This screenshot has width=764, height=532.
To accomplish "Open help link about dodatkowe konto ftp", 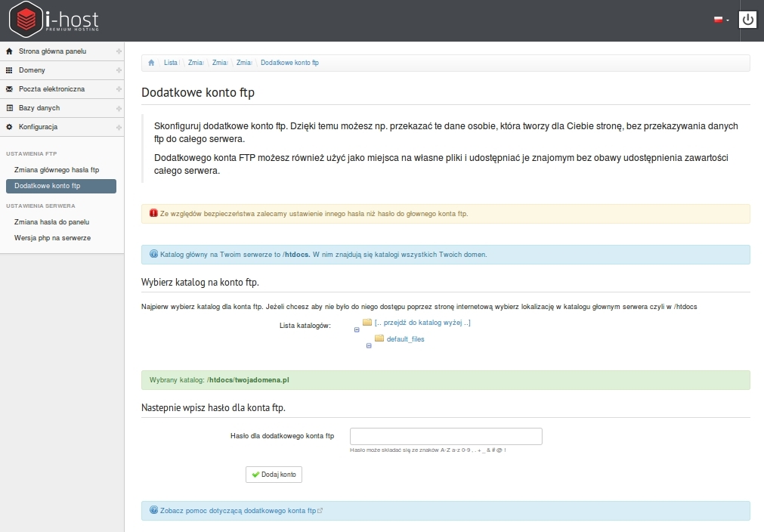I will pos(238,511).
